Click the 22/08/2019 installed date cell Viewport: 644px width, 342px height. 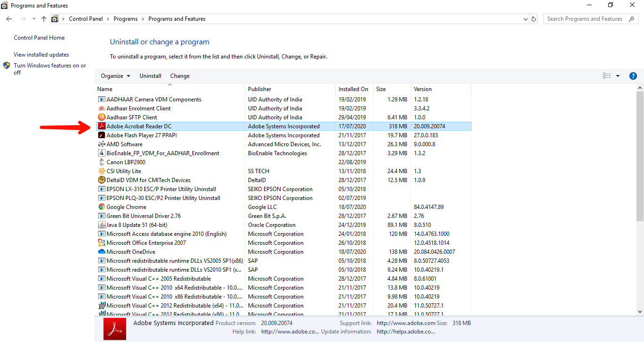click(x=352, y=162)
